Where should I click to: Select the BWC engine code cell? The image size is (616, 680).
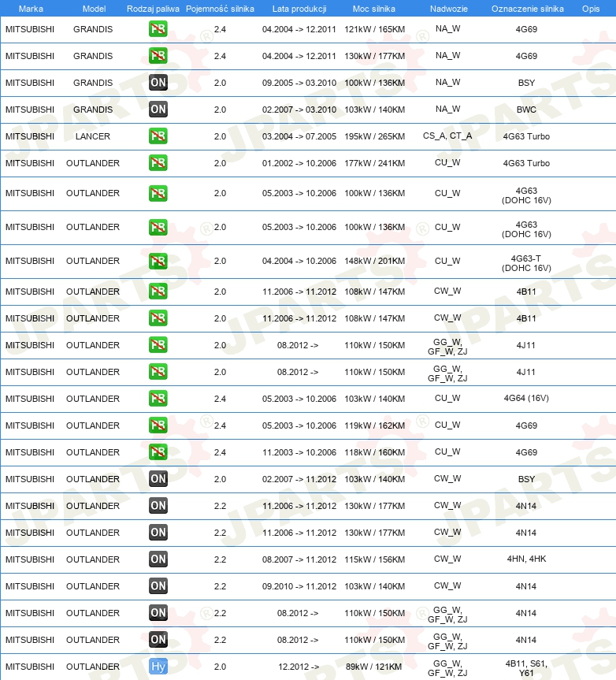(x=526, y=110)
